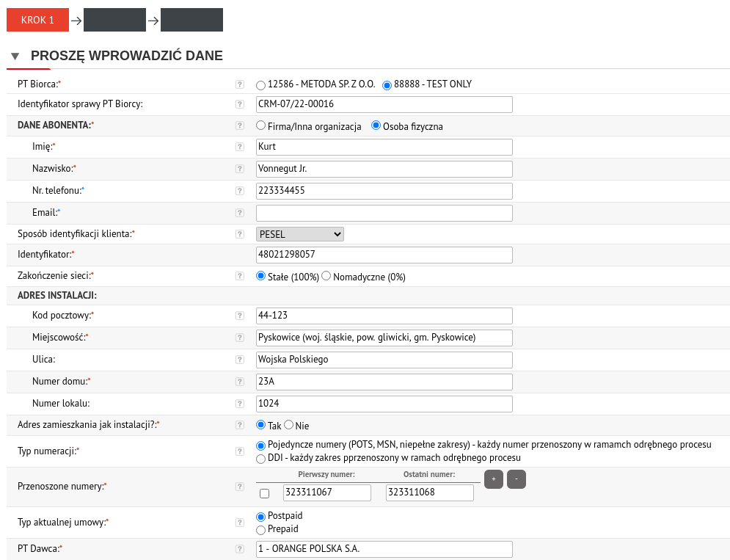Focus the empty Email field

pyautogui.click(x=384, y=213)
